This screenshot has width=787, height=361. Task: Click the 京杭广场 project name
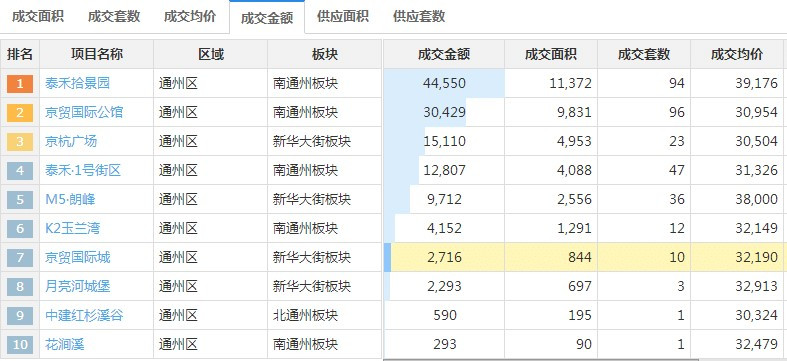(x=71, y=142)
